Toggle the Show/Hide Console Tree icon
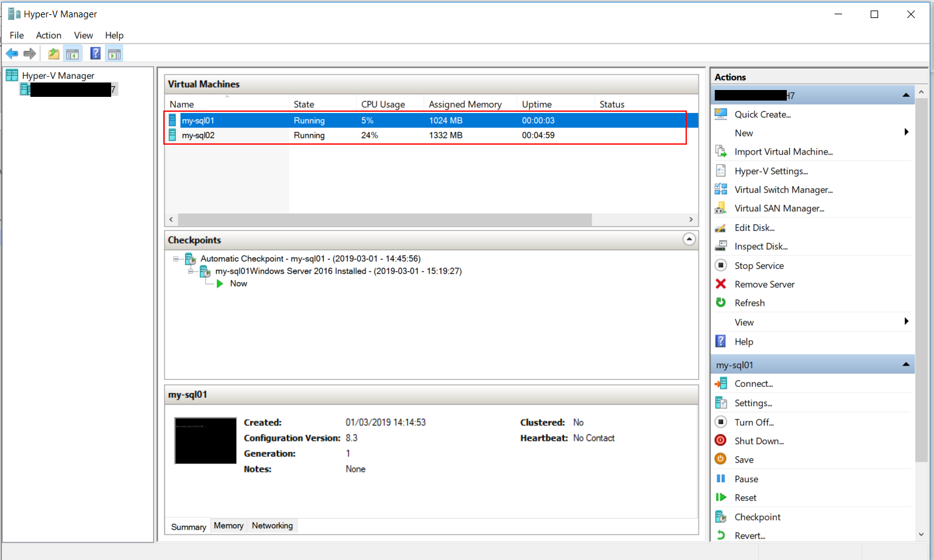The width and height of the screenshot is (934, 560). click(73, 54)
